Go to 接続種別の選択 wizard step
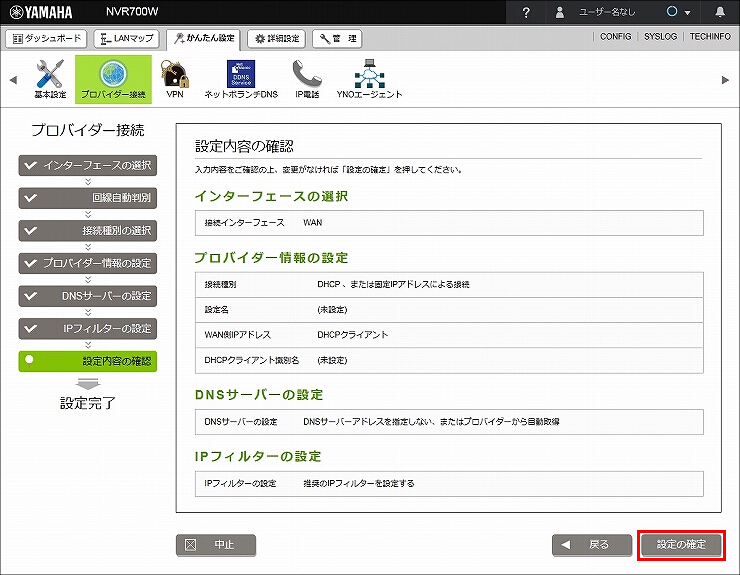 (x=88, y=230)
